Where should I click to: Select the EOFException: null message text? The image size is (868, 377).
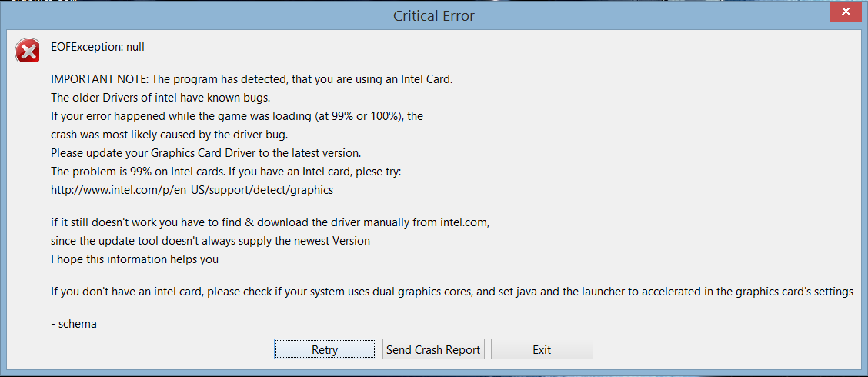coord(98,47)
